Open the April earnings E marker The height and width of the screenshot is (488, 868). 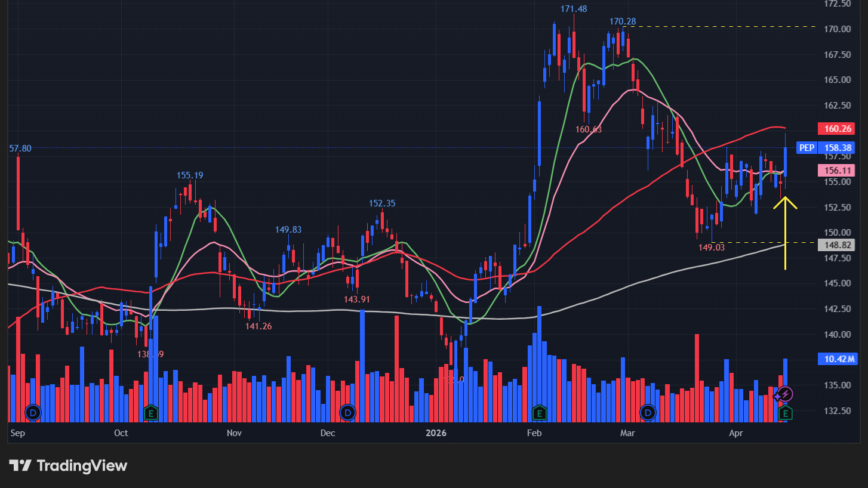point(786,413)
